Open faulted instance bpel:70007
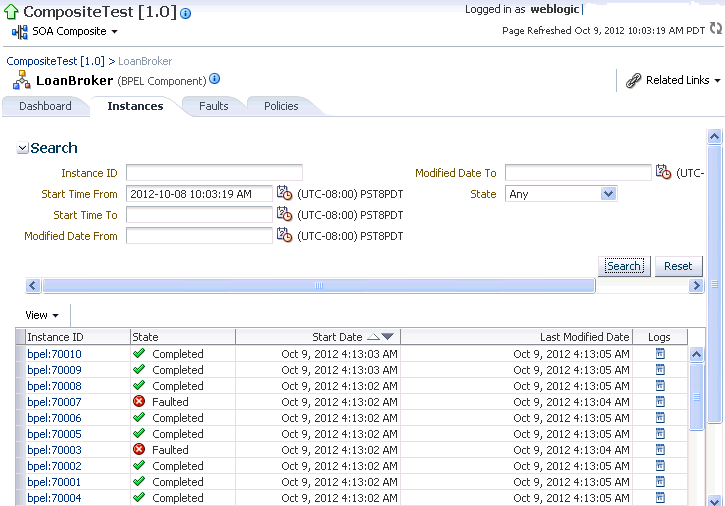Viewport: 725px width, 506px height. 54,402
